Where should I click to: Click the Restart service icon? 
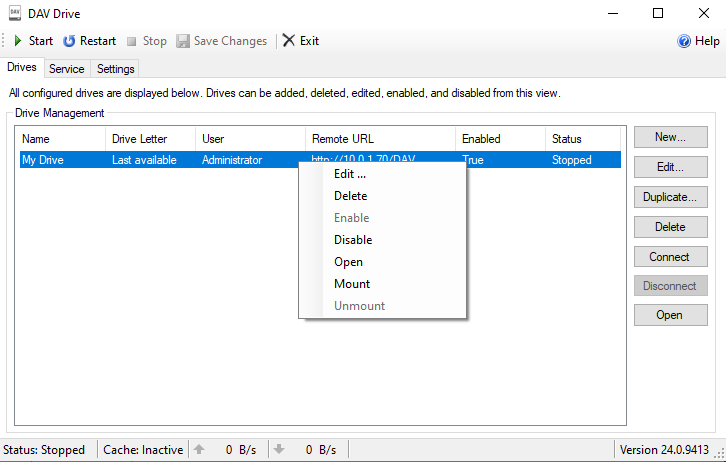[x=69, y=41]
